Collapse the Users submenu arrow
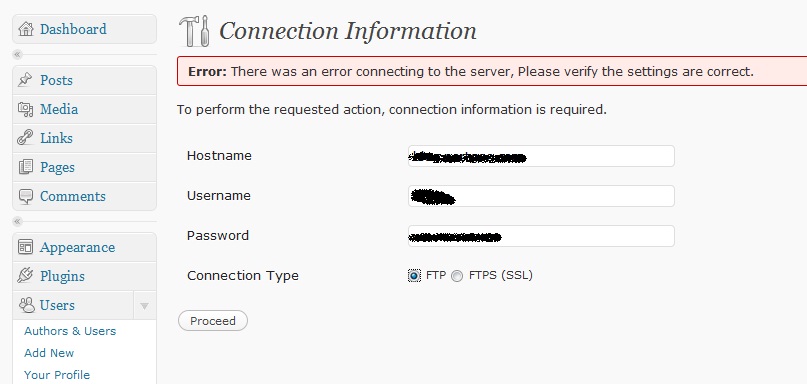This screenshot has height=384, width=807. click(x=145, y=306)
